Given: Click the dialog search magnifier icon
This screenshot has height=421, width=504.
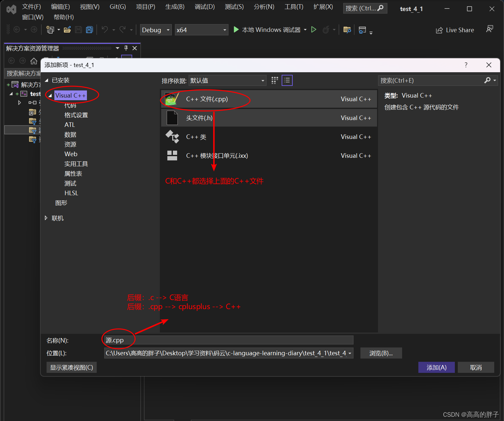Looking at the screenshot, I should tap(487, 80).
